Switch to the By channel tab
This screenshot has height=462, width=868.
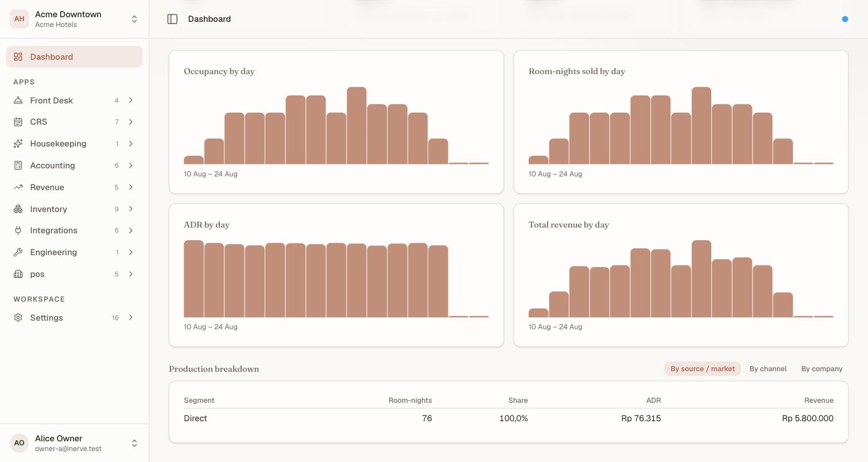(768, 369)
